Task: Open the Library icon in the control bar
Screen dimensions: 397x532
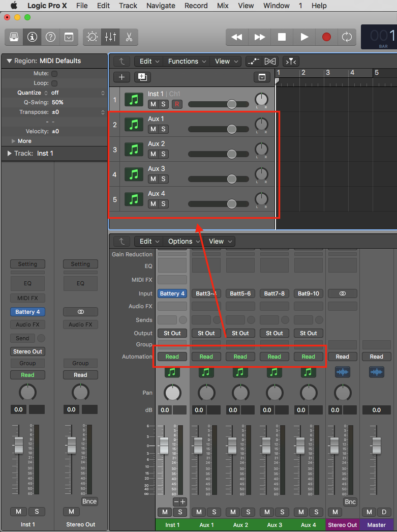Action: 14,37
